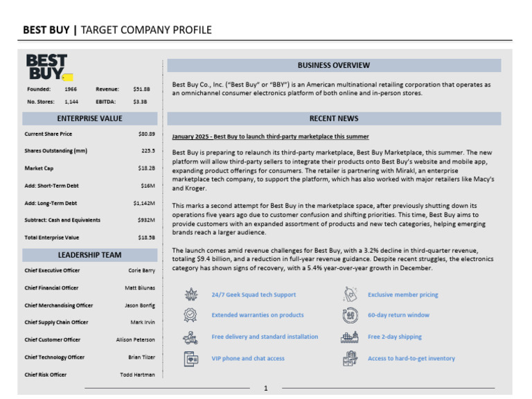
Task: Select the Market Cap value $18.2B
Action: coord(147,168)
